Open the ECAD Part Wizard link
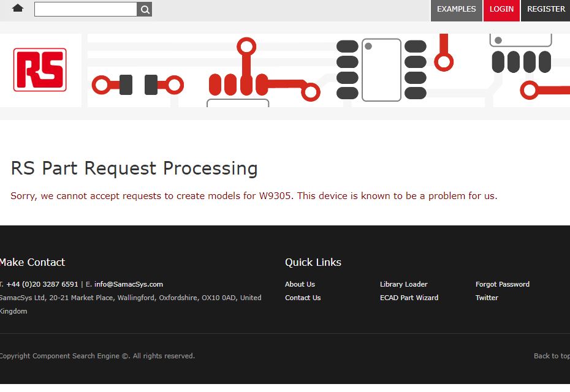The width and height of the screenshot is (570, 392). pyautogui.click(x=409, y=298)
